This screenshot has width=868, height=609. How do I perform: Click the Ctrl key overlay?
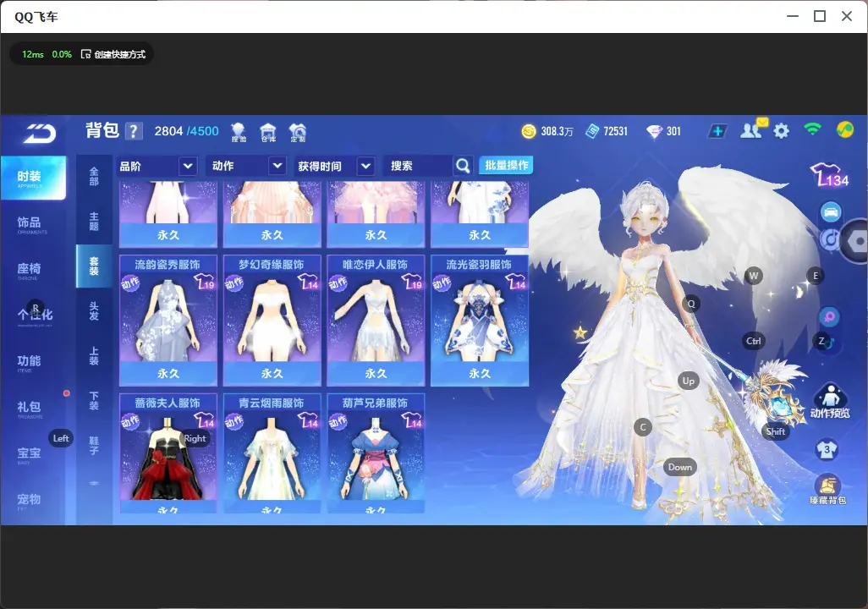click(x=754, y=341)
